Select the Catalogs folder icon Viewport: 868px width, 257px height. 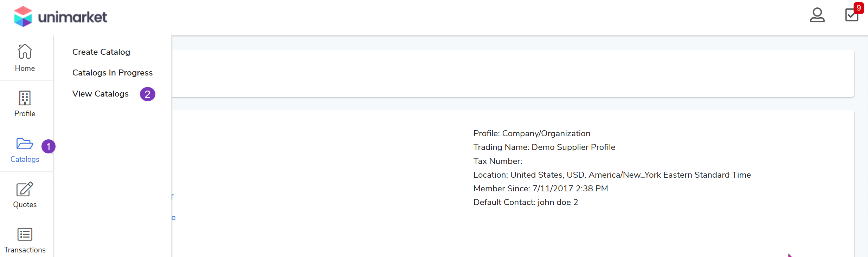[x=25, y=144]
